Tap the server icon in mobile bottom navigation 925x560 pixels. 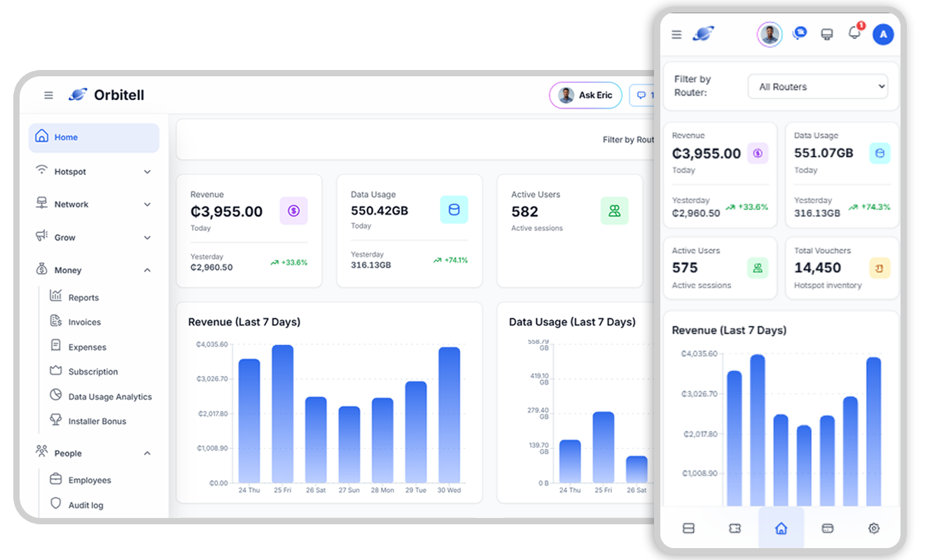pos(688,528)
